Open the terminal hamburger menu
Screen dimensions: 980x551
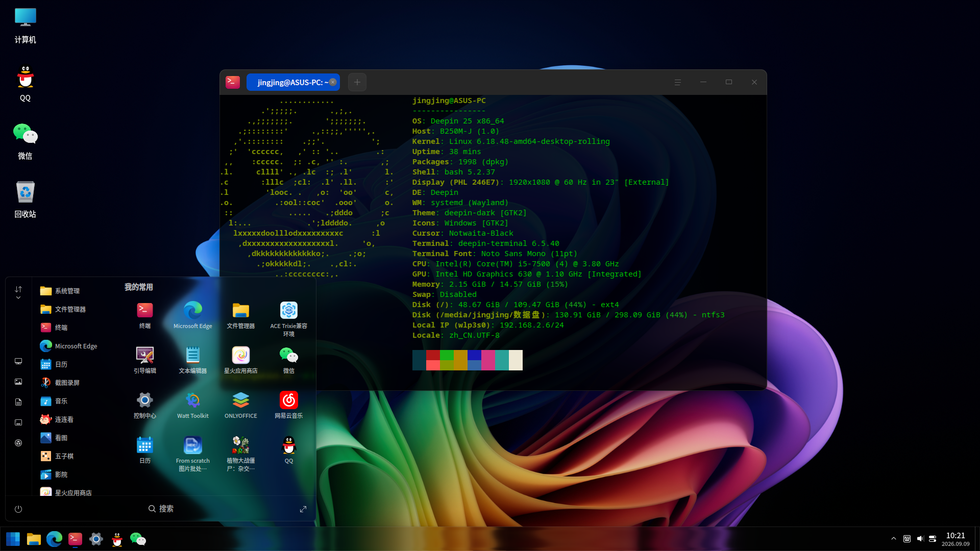[x=678, y=82]
